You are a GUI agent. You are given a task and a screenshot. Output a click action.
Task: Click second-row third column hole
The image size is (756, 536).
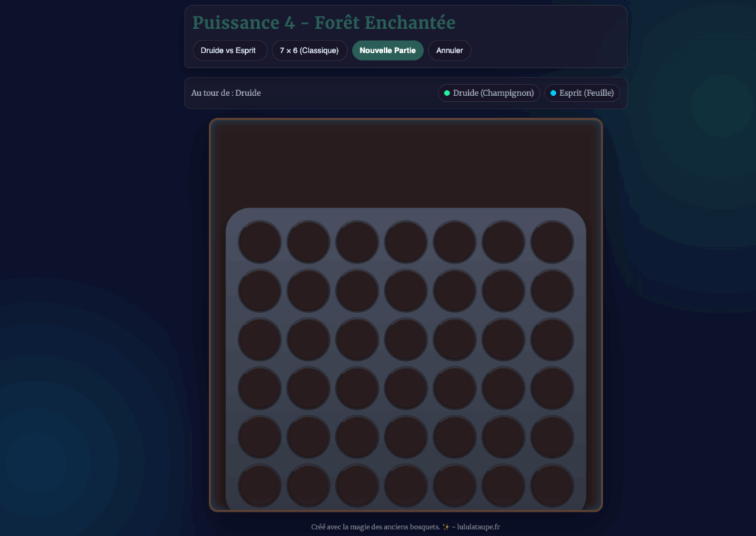[357, 291]
